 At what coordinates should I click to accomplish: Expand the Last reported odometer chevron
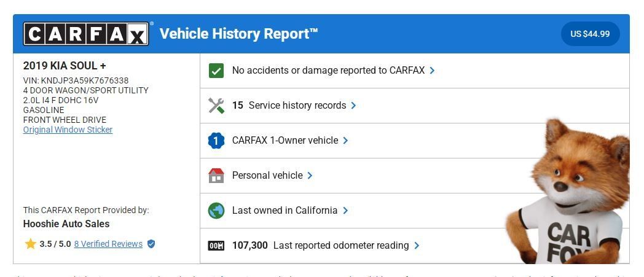pos(417,246)
